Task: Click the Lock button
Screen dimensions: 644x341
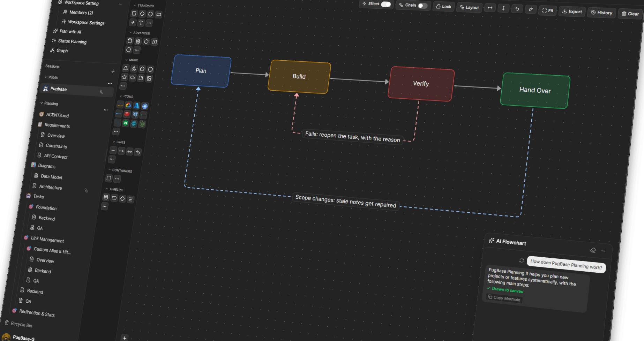Action: [x=444, y=6]
